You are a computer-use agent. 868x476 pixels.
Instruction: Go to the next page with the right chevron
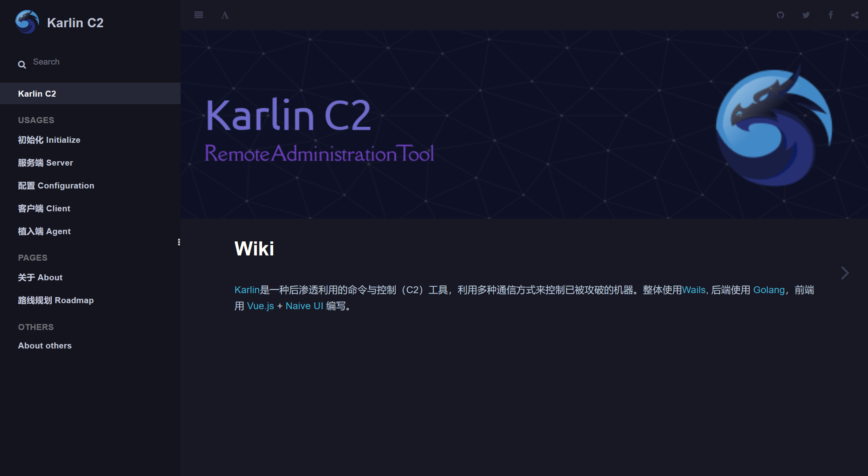(x=845, y=273)
